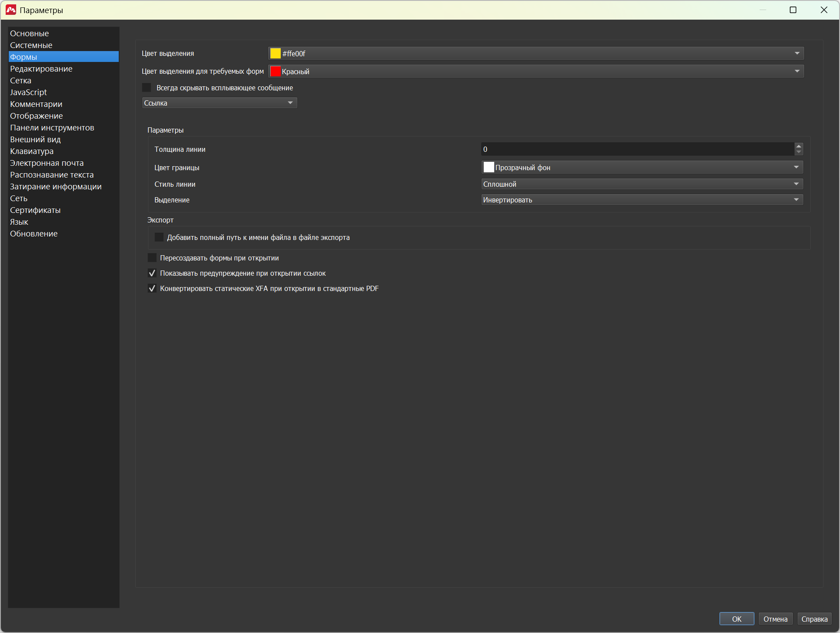The width and height of the screenshot is (840, 633).
Task: Decrease line thickness with down arrow
Action: [x=799, y=152]
